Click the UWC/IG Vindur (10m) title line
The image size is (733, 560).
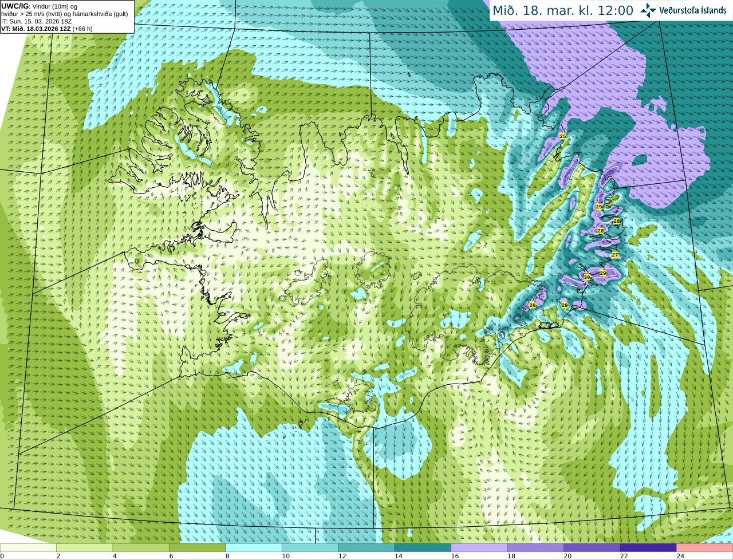[x=40, y=6]
